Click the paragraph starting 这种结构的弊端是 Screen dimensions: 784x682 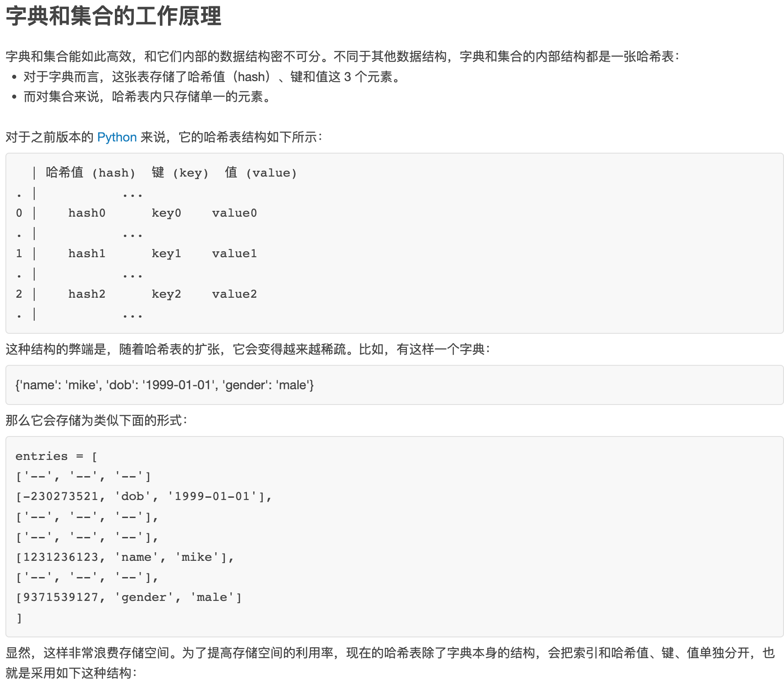click(x=248, y=349)
